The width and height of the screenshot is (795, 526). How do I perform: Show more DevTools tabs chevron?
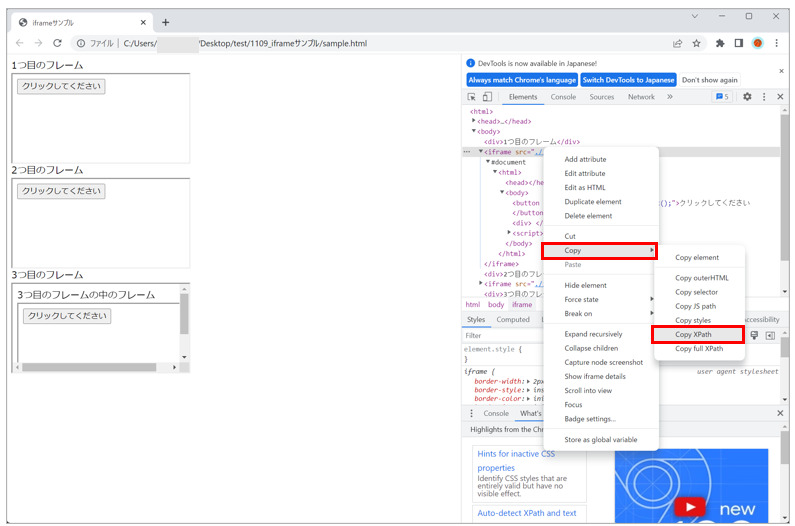(669, 97)
